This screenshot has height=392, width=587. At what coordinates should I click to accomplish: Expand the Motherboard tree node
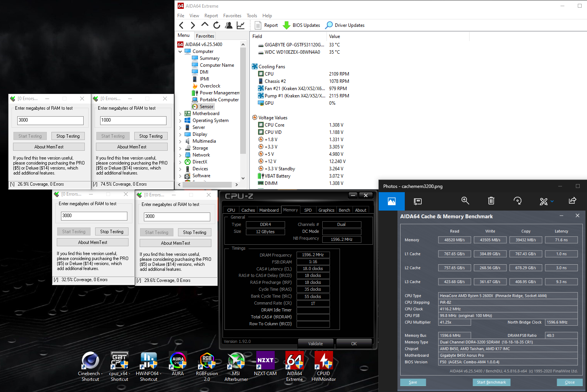pos(180,114)
